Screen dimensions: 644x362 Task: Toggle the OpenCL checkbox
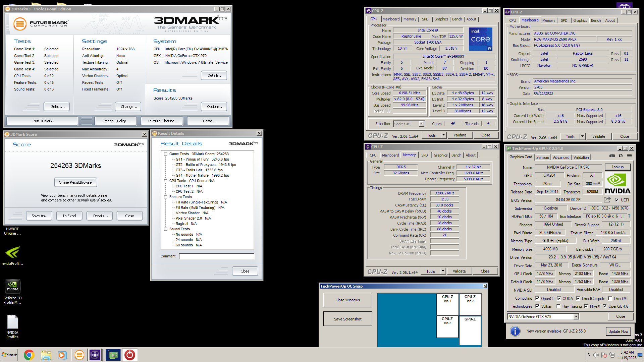537,298
